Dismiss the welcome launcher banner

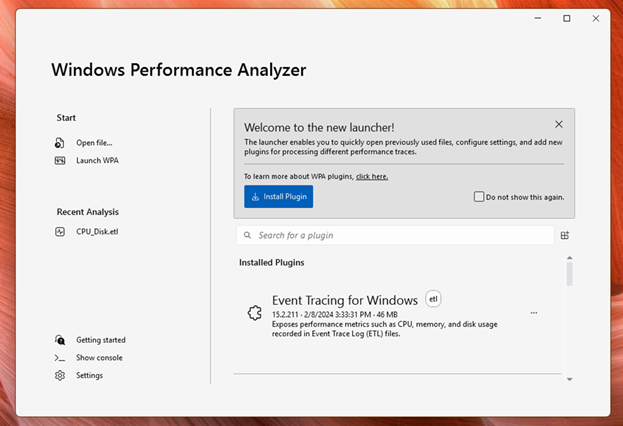(559, 124)
